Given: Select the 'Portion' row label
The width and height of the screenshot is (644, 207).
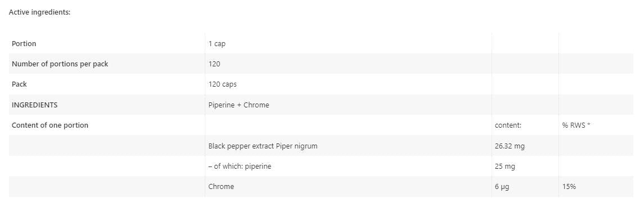Looking at the screenshot, I should coord(24,43).
